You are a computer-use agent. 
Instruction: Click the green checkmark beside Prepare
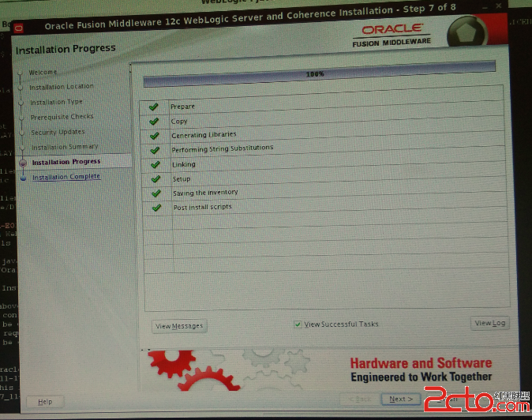pyautogui.click(x=153, y=107)
